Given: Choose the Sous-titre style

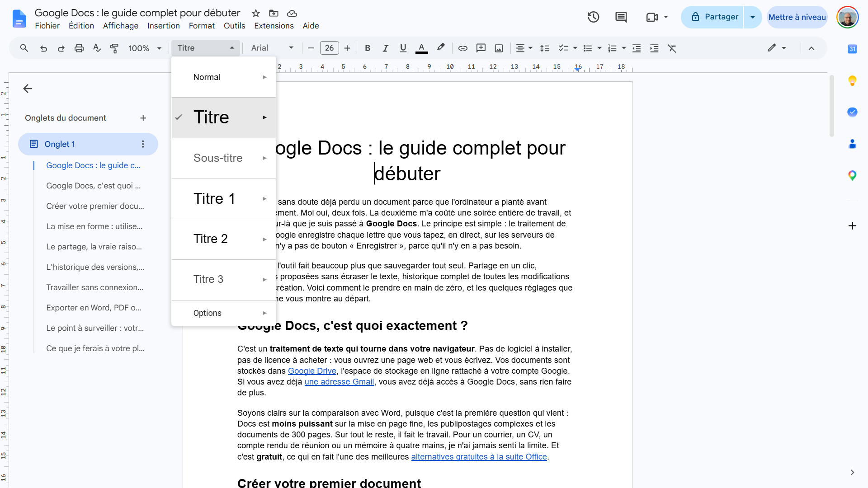Looking at the screenshot, I should click(224, 158).
